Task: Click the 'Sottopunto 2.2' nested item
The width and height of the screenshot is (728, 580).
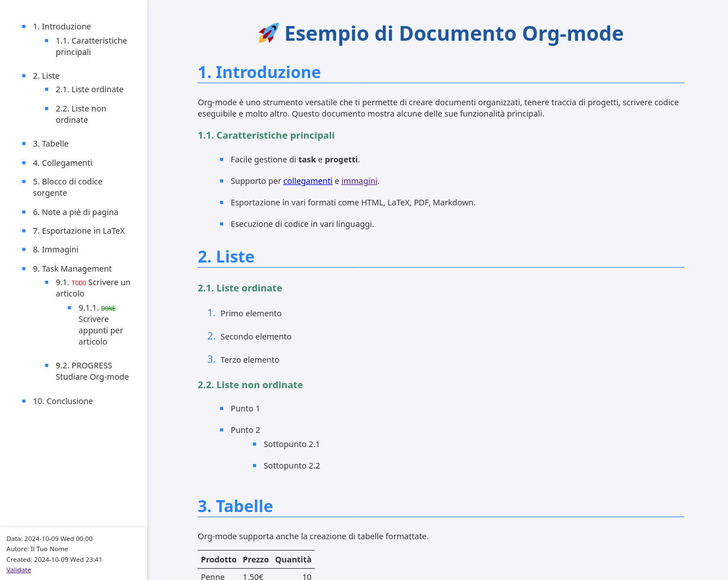Action: (x=292, y=466)
